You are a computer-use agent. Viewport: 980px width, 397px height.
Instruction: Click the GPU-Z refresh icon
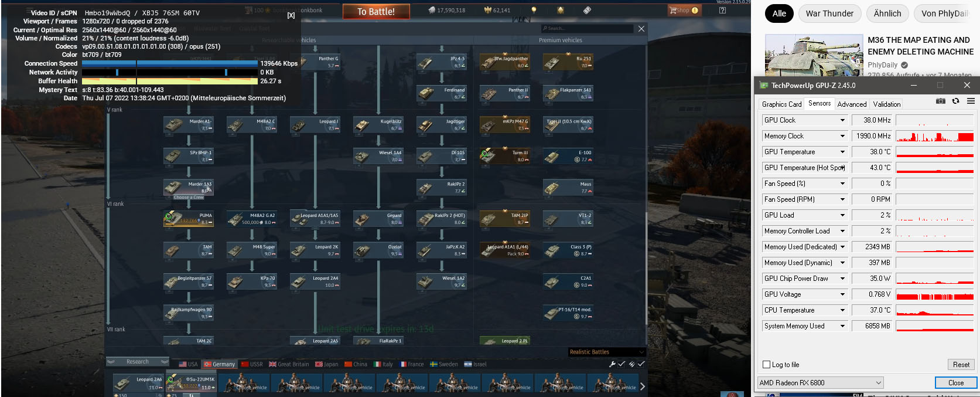click(955, 101)
